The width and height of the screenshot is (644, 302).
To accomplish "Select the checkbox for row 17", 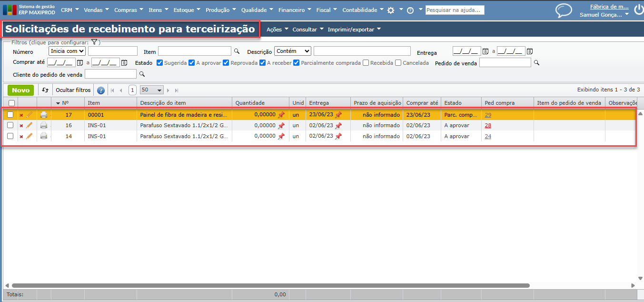I will coord(10,114).
